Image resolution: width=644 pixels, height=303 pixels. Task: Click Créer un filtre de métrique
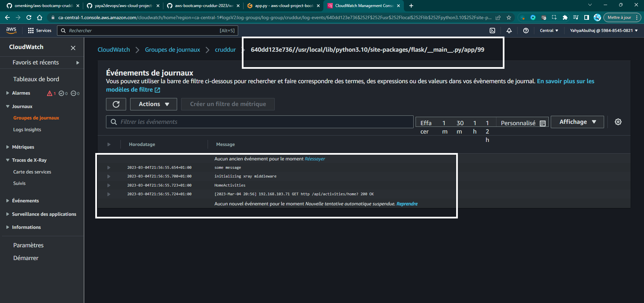pyautogui.click(x=228, y=104)
